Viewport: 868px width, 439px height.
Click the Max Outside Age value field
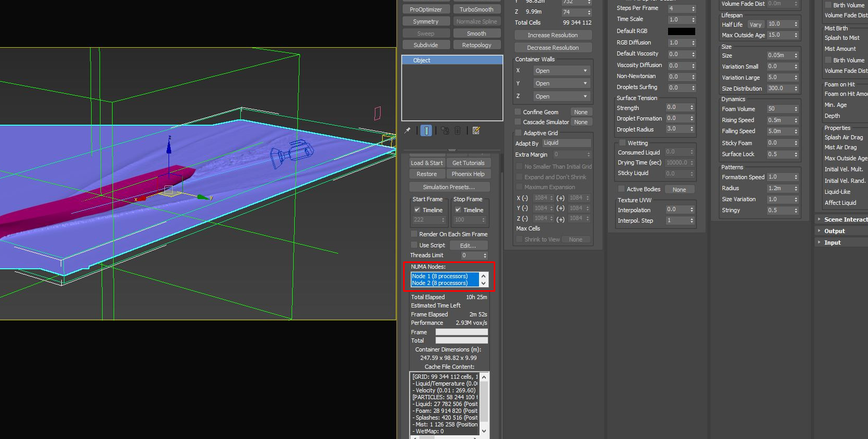point(780,35)
